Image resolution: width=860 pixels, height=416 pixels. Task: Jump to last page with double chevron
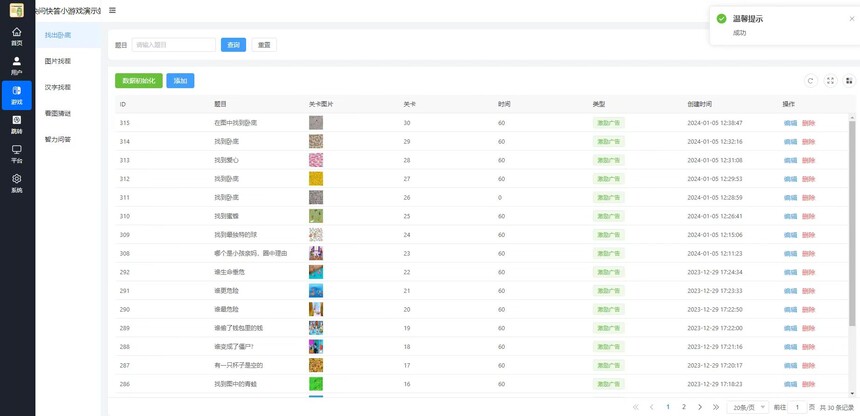pyautogui.click(x=716, y=408)
